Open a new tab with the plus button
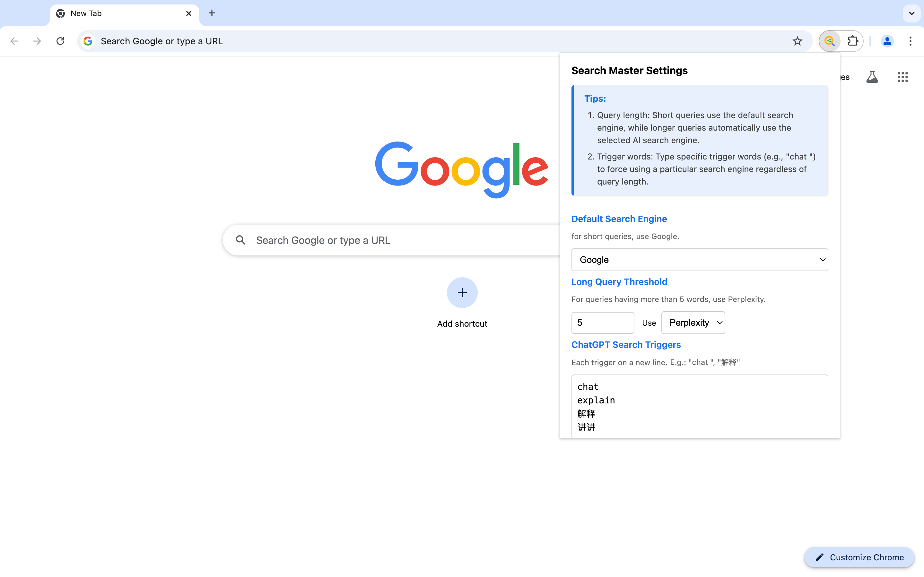Image resolution: width=924 pixels, height=577 pixels. click(x=212, y=13)
